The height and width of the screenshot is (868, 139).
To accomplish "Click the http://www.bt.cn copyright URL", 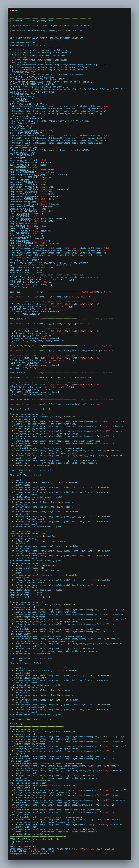I will (x=55, y=26).
